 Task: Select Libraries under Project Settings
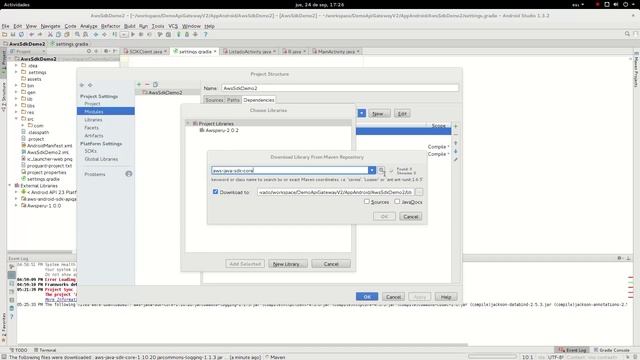[93, 120]
